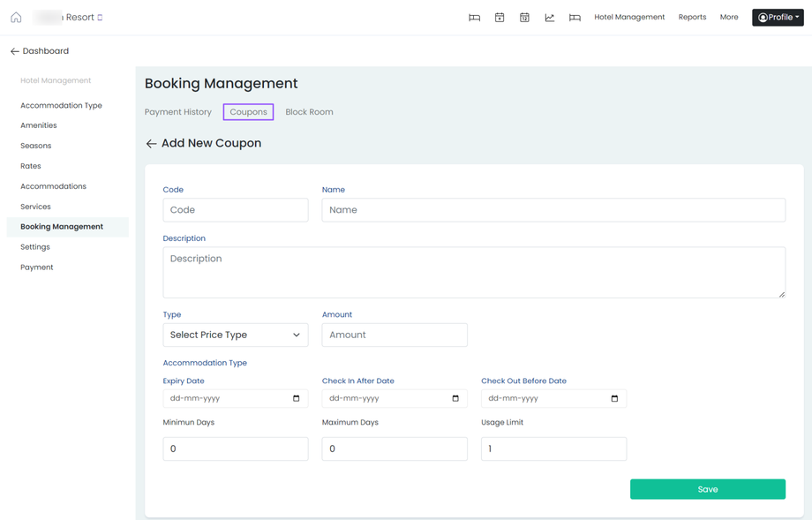Screen dimensions: 812x520
Task: Open Accommodation Type in the sidebar
Action: (61, 105)
